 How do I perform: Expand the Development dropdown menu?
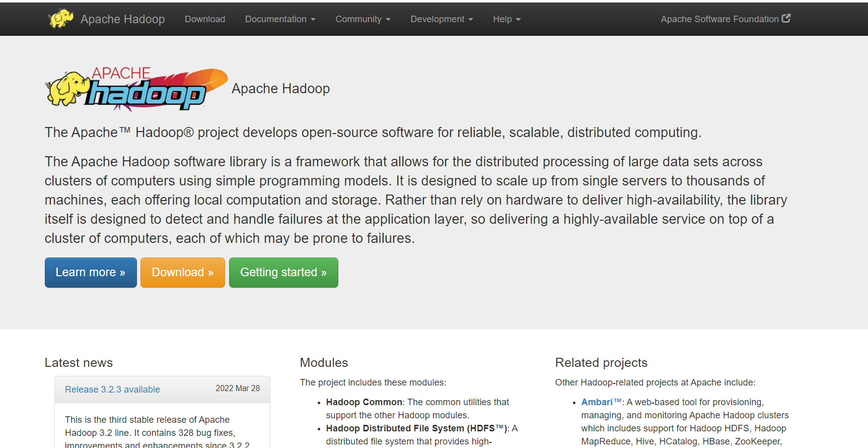[442, 19]
